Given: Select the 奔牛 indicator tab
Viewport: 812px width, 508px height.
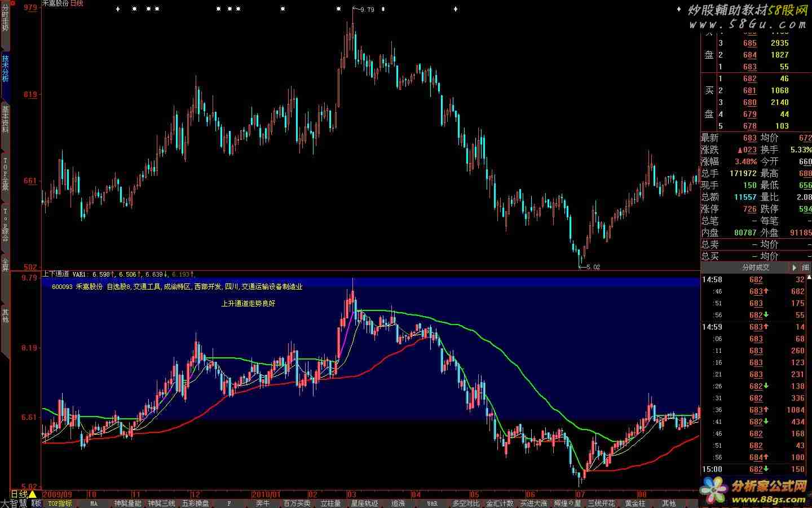Looking at the screenshot, I should [x=263, y=503].
